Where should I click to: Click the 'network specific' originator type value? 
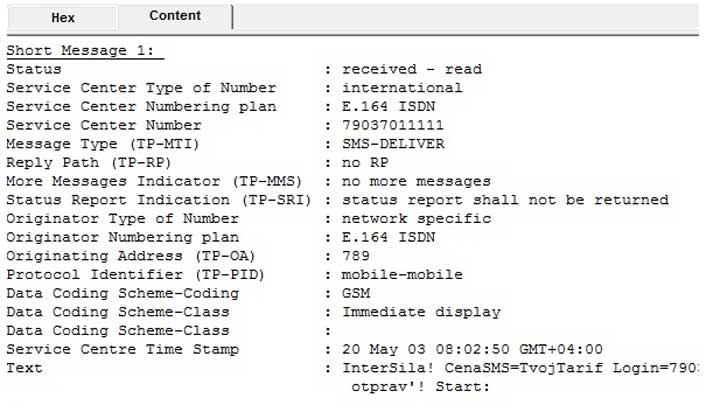tap(416, 218)
